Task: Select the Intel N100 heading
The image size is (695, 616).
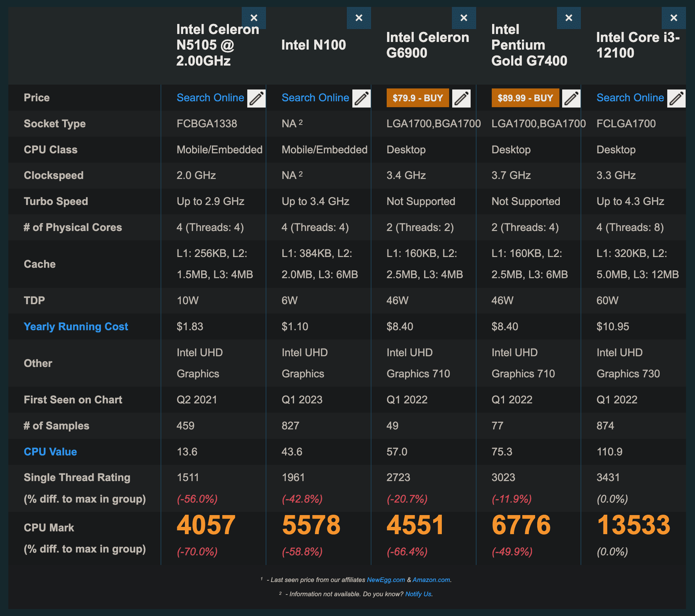Action: point(314,45)
